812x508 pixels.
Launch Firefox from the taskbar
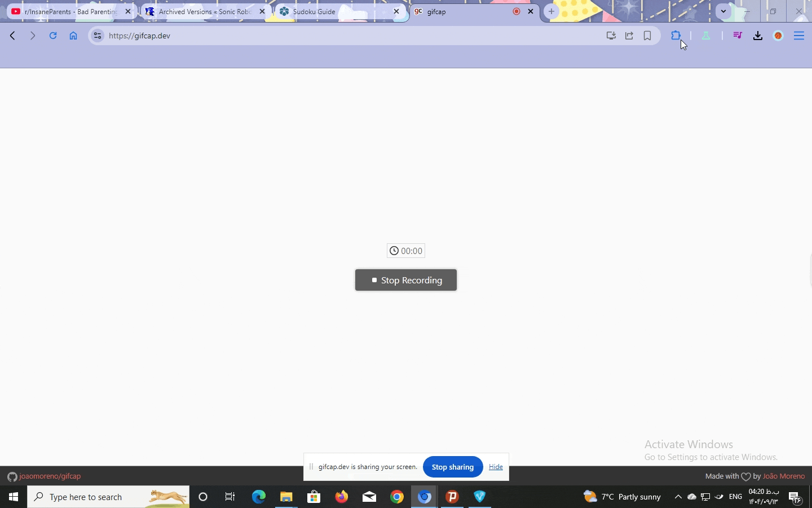click(x=342, y=497)
